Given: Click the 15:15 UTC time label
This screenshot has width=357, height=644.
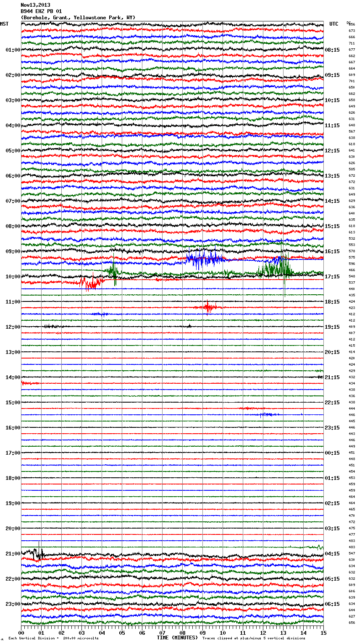Looking at the screenshot, I should pos(332,226).
